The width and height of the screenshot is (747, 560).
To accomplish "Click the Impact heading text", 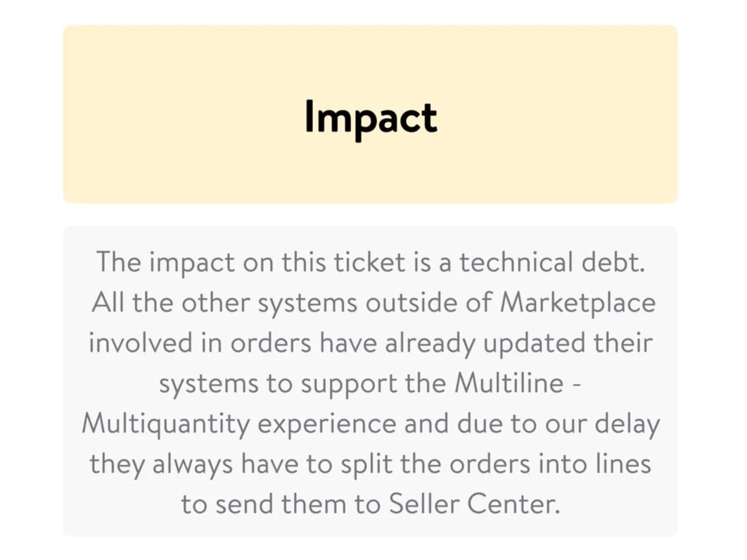I will [371, 117].
